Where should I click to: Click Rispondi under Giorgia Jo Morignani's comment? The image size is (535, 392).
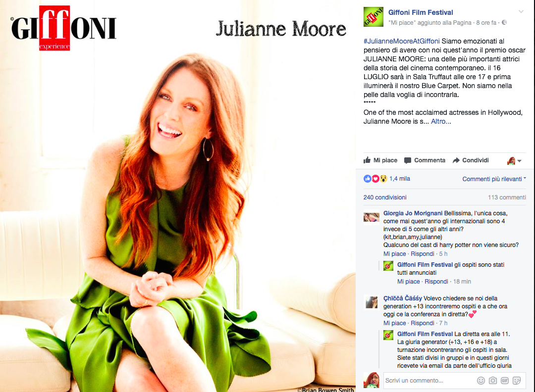(423, 253)
